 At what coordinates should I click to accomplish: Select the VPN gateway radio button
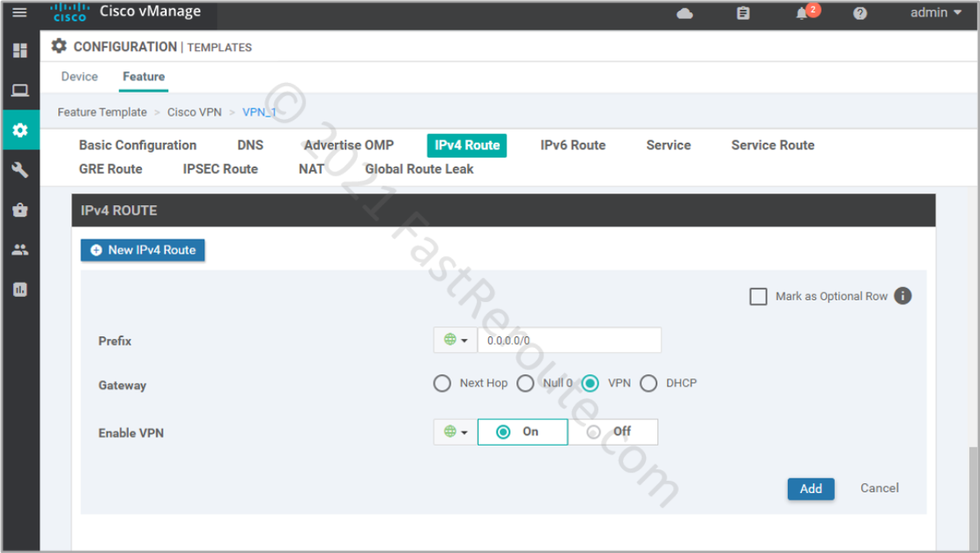pos(590,383)
